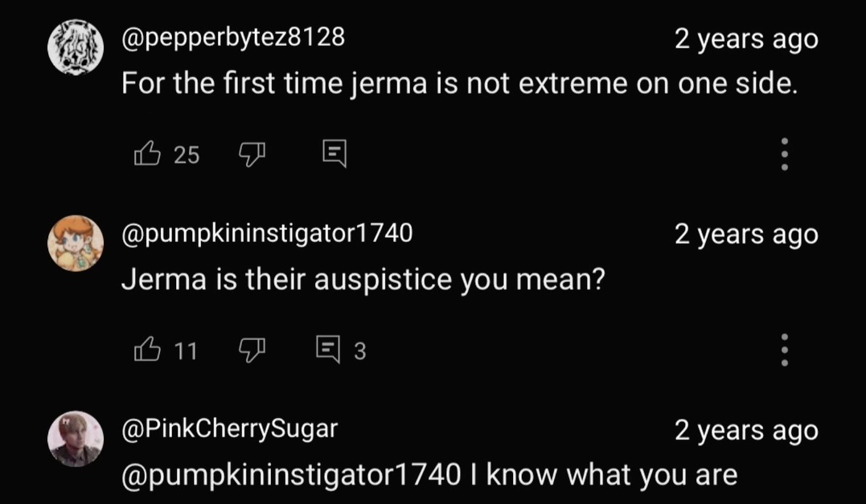
Task: Click timestamp on pumpkininstigator1740 comment
Action: (x=745, y=234)
